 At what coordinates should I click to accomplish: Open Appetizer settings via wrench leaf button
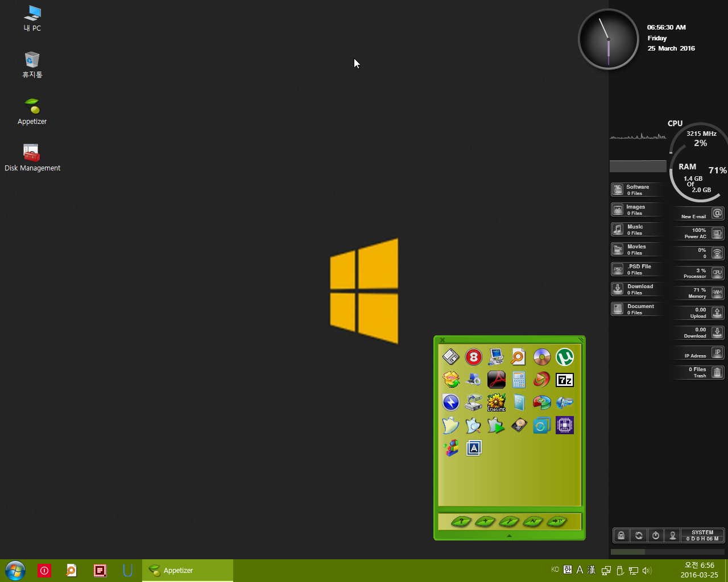coord(509,521)
